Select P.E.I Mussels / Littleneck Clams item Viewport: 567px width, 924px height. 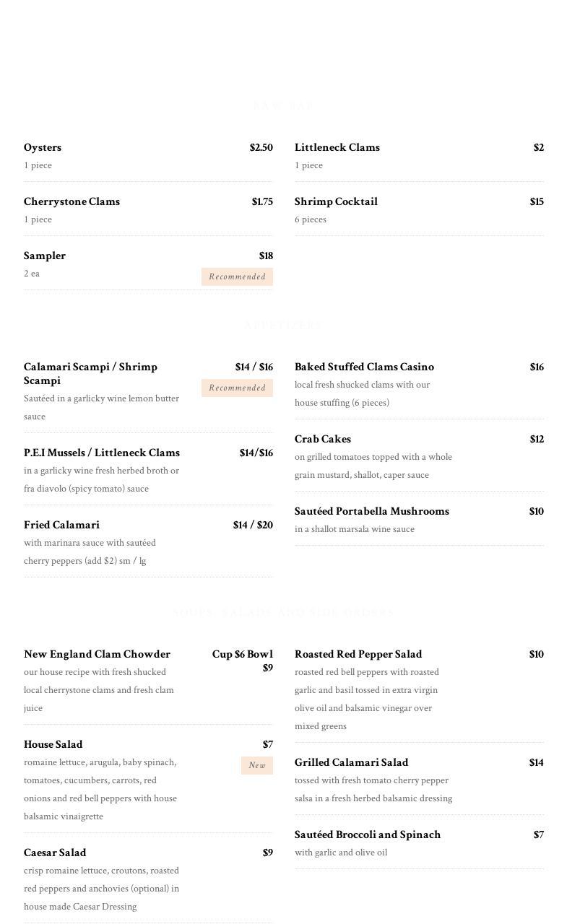pos(102,453)
